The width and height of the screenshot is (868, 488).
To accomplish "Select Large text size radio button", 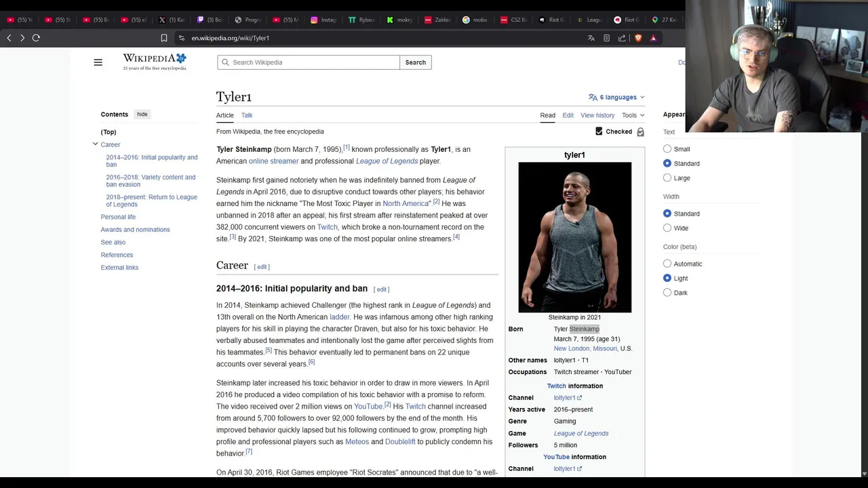I will point(667,178).
